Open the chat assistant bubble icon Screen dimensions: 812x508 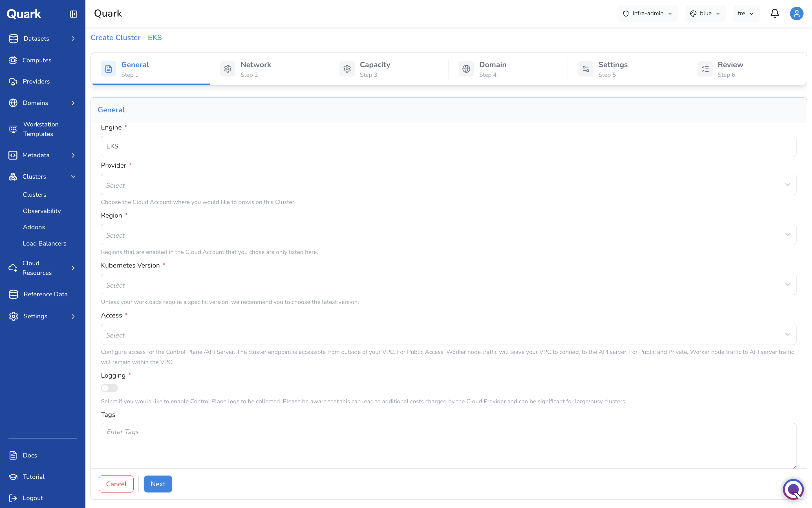793,489
